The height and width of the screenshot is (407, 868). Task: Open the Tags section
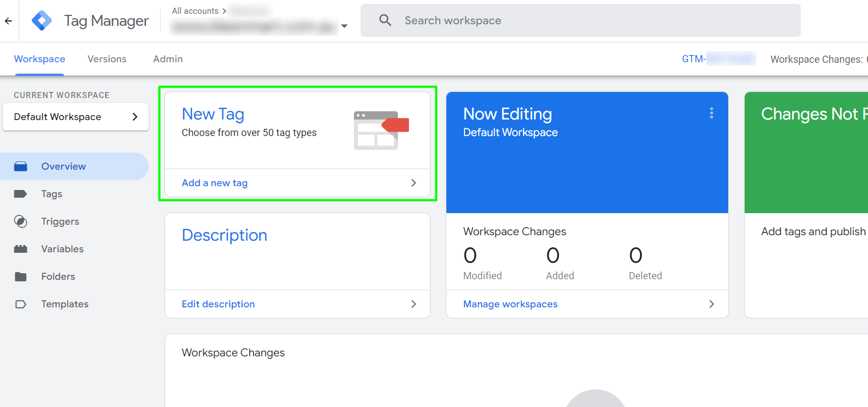point(52,194)
